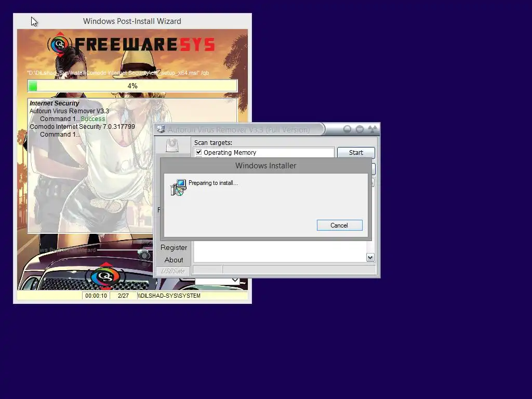Click the 4% installation progress bar
The width and height of the screenshot is (532, 399).
(x=132, y=86)
